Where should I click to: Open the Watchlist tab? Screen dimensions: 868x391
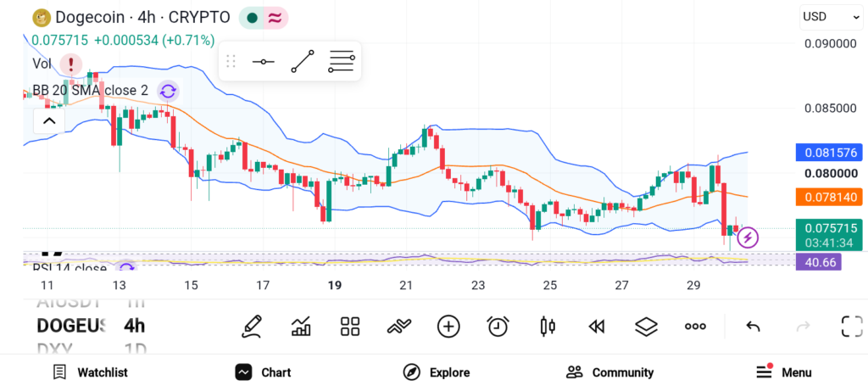pyautogui.click(x=90, y=372)
